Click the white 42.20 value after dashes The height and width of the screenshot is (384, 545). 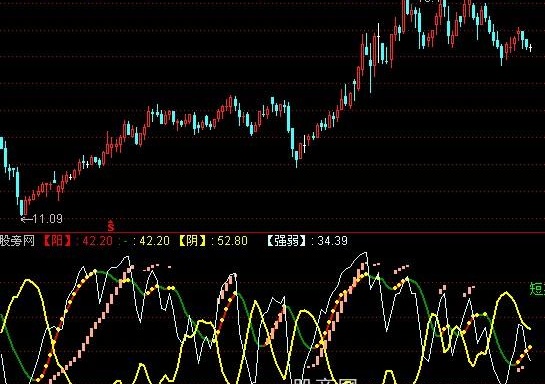[154, 241]
